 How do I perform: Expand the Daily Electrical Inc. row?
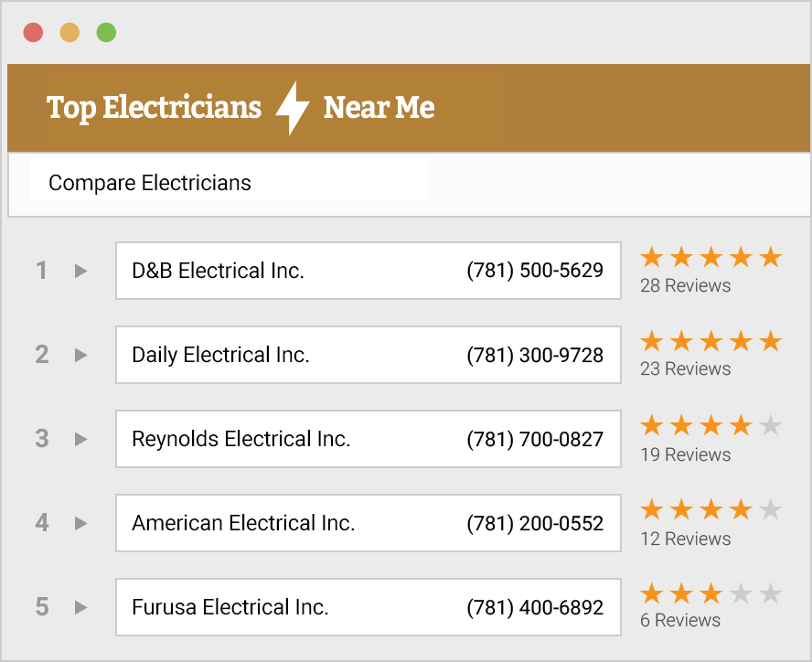tap(80, 355)
